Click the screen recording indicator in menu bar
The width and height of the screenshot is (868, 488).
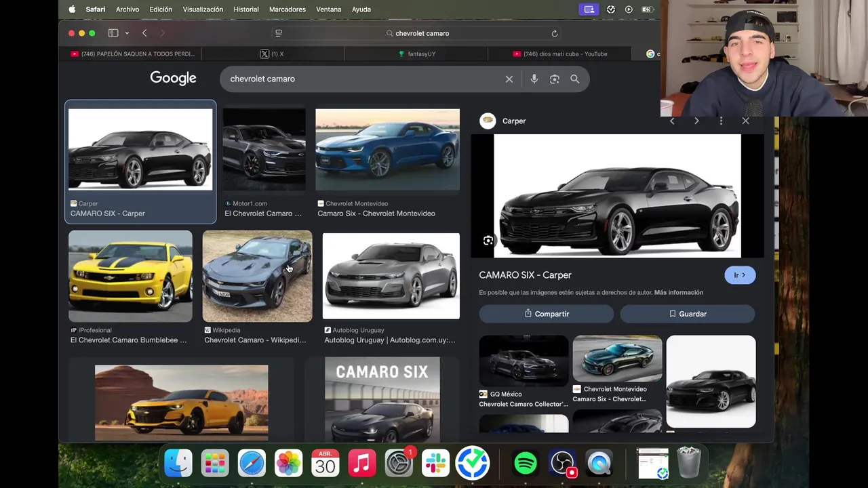point(589,9)
